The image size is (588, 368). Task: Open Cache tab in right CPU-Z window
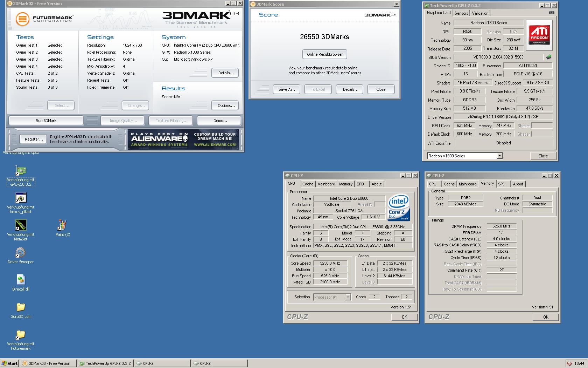coord(449,184)
